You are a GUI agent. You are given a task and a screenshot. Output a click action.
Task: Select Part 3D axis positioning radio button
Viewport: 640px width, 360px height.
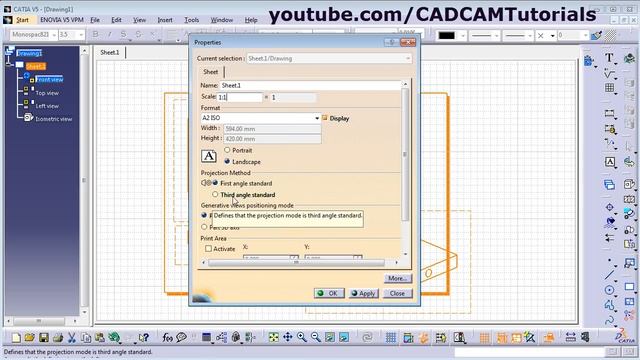pos(204,227)
